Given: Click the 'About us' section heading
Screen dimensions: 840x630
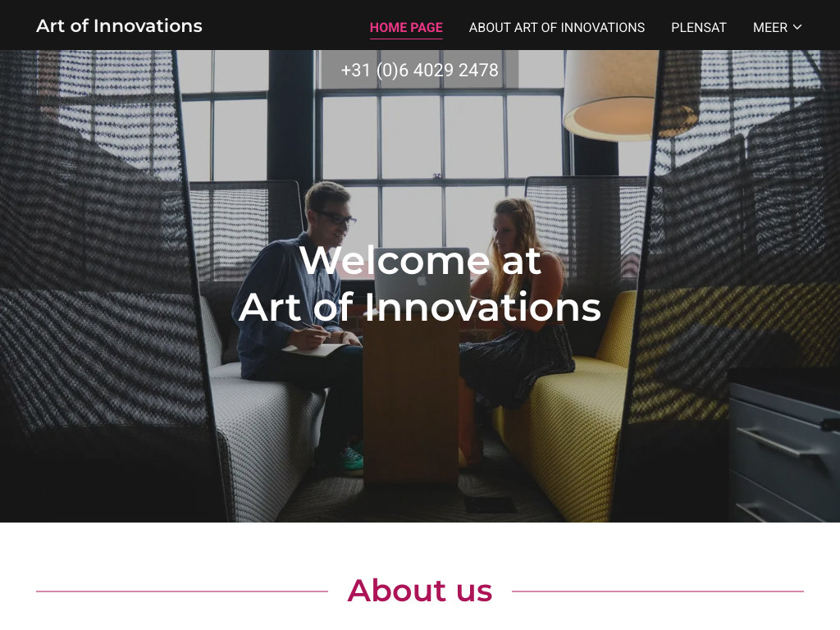Looking at the screenshot, I should (x=419, y=591).
